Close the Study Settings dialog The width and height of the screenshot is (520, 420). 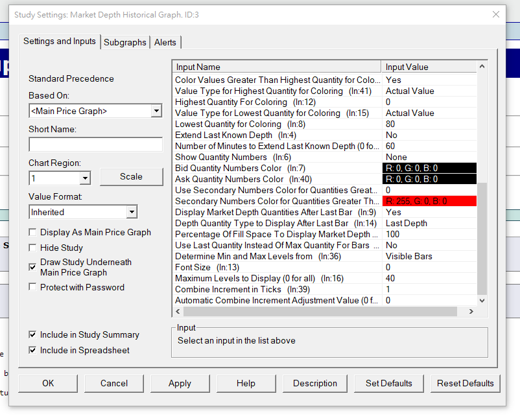pos(496,15)
